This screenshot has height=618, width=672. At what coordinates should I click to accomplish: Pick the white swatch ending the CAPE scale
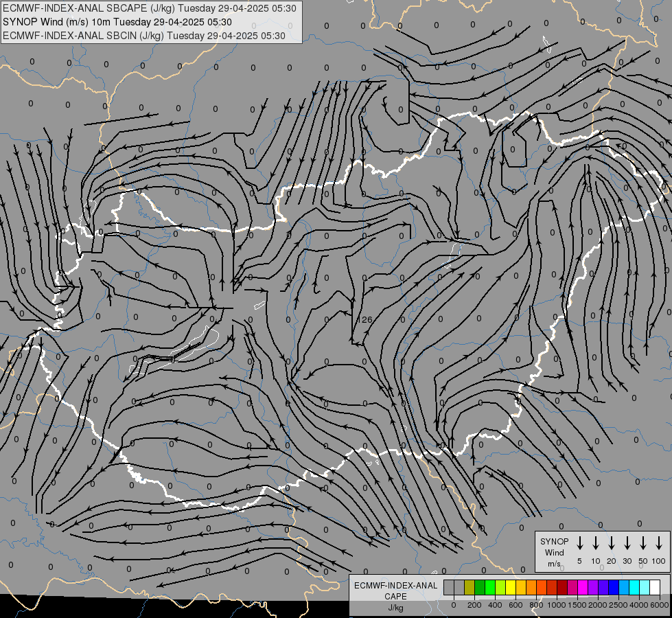(x=656, y=587)
